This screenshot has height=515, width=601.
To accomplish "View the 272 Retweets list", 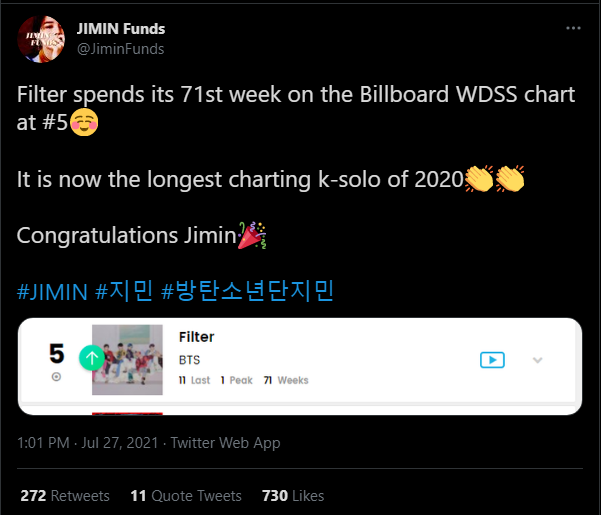I will [x=65, y=495].
